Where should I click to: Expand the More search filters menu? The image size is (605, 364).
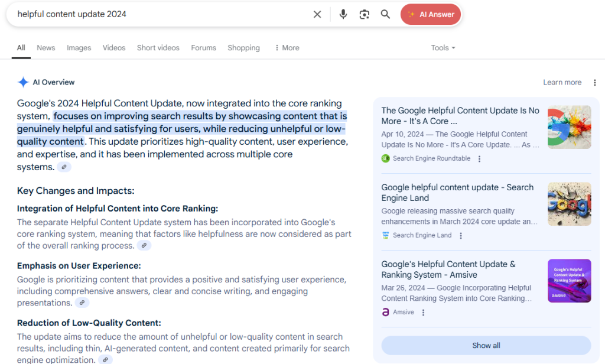click(x=287, y=48)
